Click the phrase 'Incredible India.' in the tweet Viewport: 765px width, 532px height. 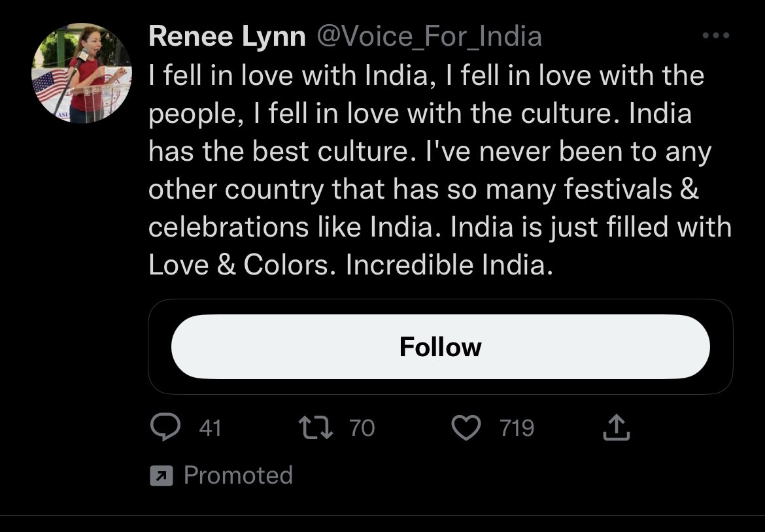click(449, 265)
